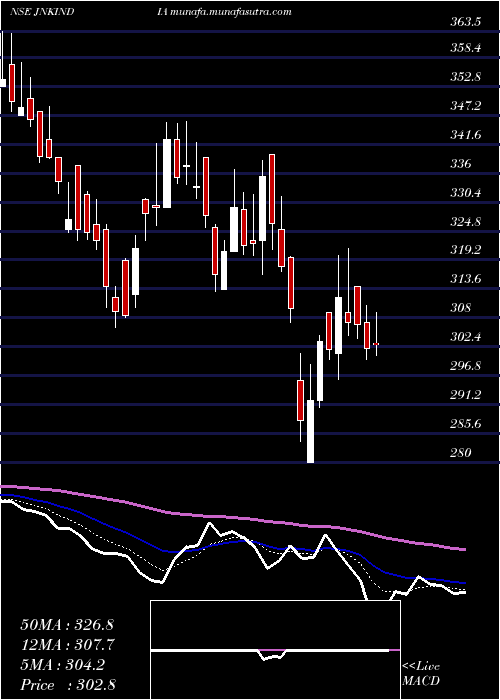500x700 pixels.
Task: Select the 330.4 price axis label
Action: [x=465, y=193]
